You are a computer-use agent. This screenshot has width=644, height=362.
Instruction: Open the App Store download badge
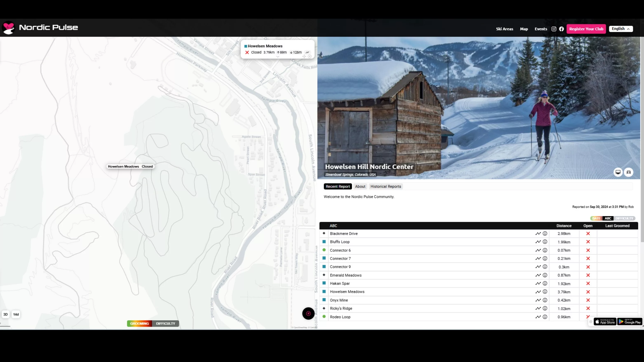605,321
